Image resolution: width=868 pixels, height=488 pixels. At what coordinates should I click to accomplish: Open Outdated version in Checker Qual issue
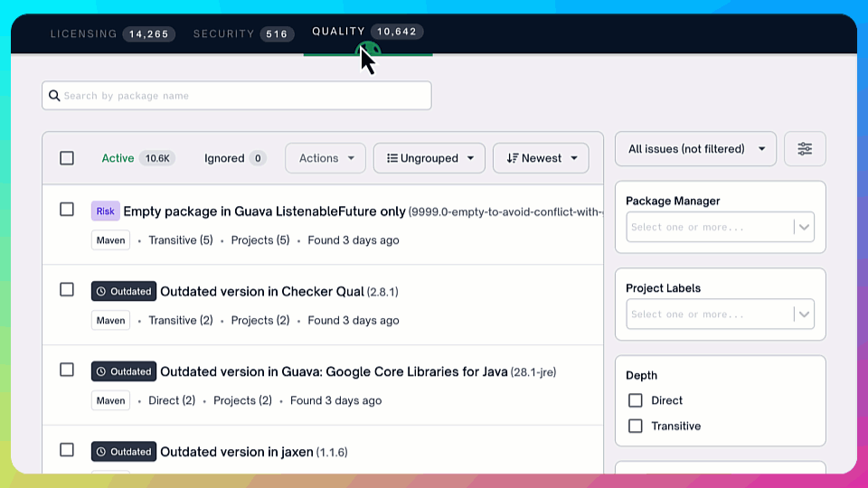262,292
